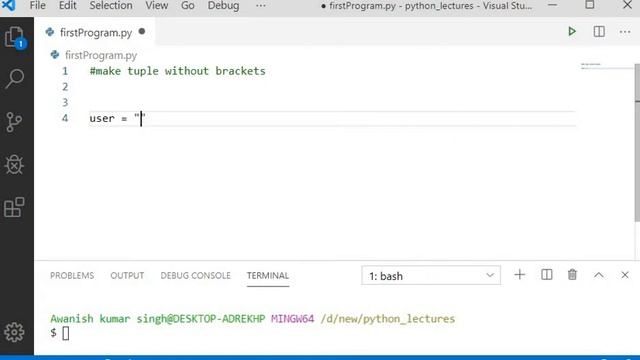Open the Debug view with bug icon

pyautogui.click(x=15, y=164)
